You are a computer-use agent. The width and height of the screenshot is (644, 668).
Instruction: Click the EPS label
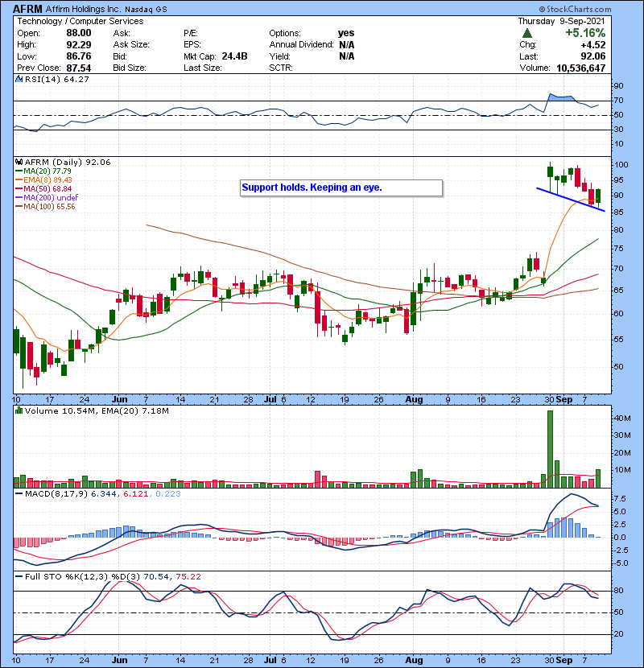pyautogui.click(x=192, y=45)
